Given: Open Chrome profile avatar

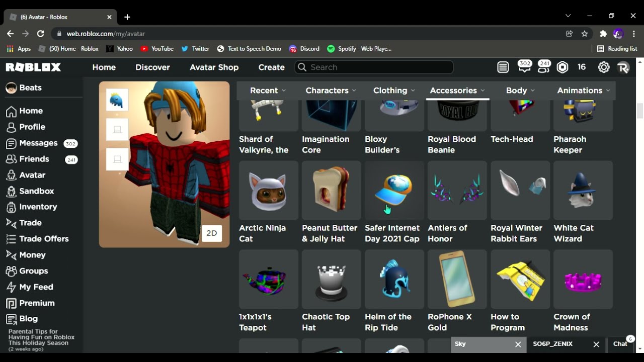Looking at the screenshot, I should click(x=618, y=34).
